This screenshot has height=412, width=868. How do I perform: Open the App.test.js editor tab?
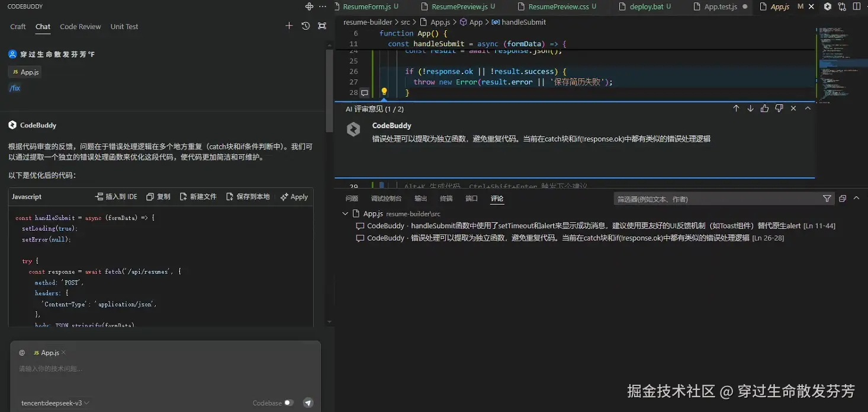720,7
